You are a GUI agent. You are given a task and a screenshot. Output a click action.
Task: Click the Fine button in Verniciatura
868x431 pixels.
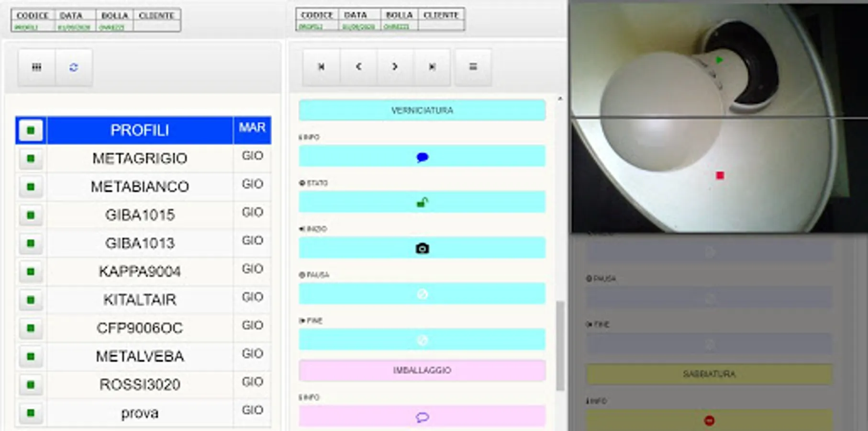point(422,340)
